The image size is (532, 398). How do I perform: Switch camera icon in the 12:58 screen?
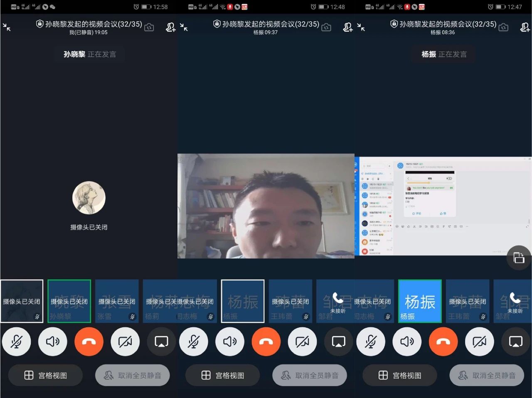click(x=149, y=27)
